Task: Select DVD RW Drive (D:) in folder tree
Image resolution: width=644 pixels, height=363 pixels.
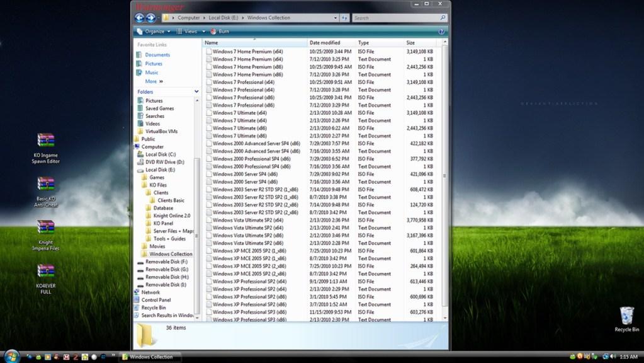Action: [x=164, y=162]
